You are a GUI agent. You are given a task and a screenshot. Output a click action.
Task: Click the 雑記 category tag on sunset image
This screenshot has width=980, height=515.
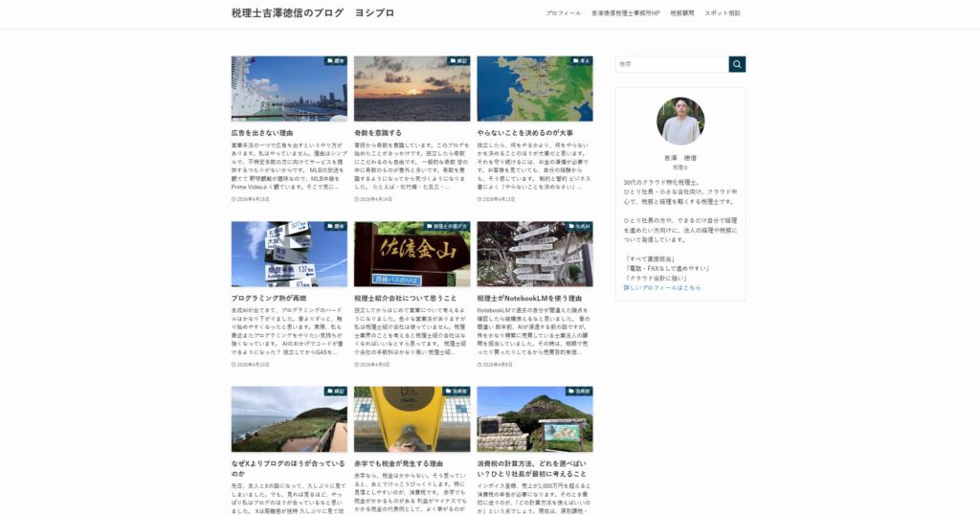458,60
